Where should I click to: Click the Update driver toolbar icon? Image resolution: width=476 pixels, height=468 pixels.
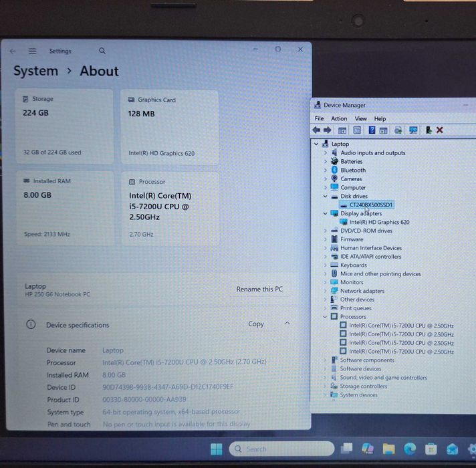[429, 130]
